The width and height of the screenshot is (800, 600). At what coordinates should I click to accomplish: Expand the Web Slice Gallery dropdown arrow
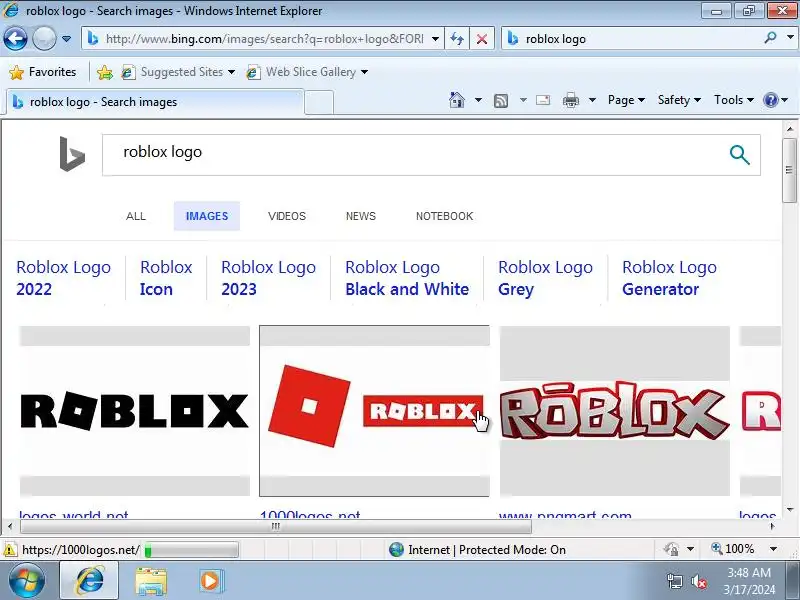[364, 72]
